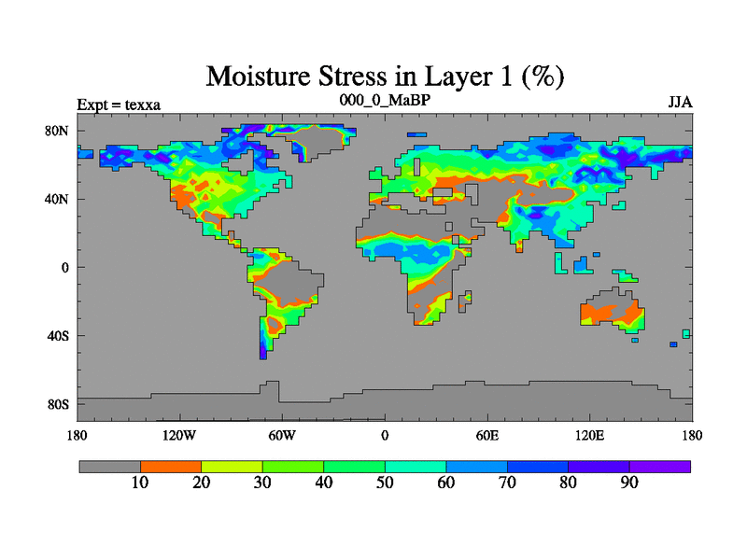Click the colorbar tick label 50
Viewport: 747px width, 560px height.
pos(385,483)
